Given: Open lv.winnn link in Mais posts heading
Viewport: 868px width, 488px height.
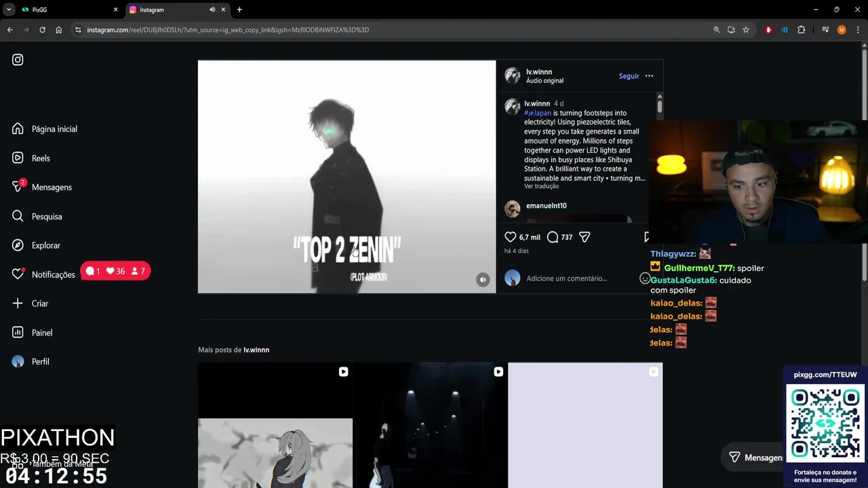Looking at the screenshot, I should [x=256, y=350].
